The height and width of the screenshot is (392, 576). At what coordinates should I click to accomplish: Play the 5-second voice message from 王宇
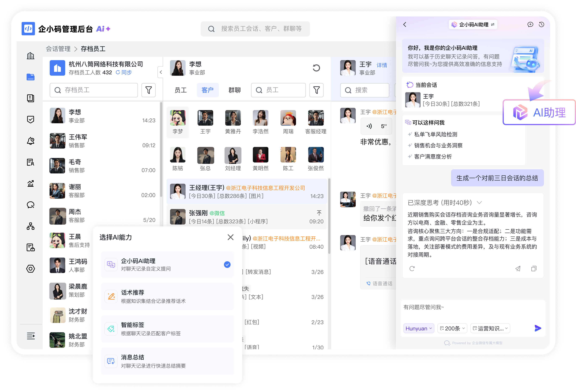coord(376,126)
